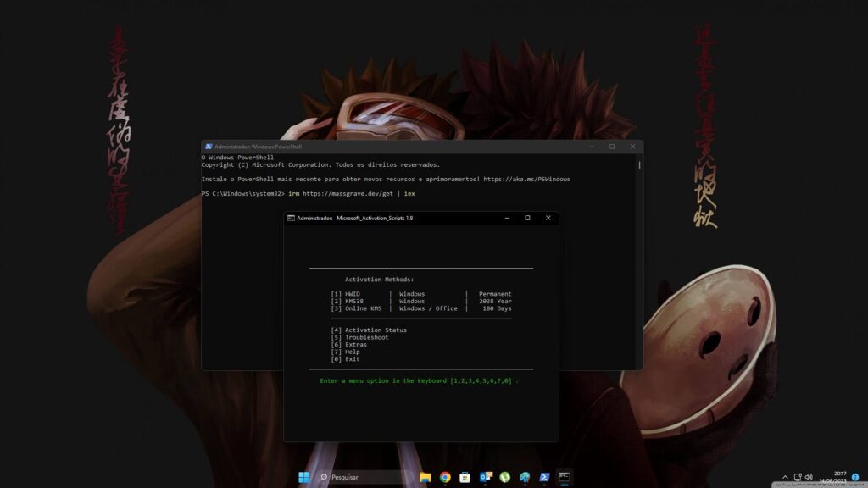Select the active console window taskbar icon
The height and width of the screenshot is (488, 868).
pos(564,477)
